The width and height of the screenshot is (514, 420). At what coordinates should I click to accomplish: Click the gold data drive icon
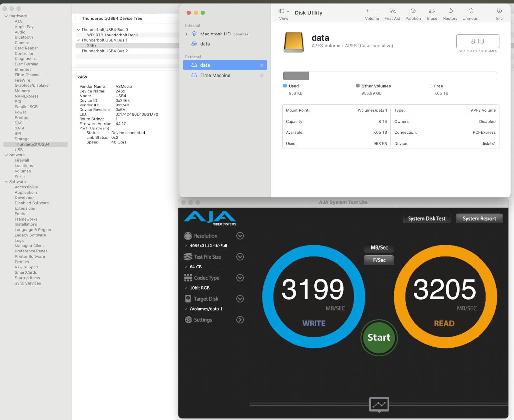tap(294, 42)
